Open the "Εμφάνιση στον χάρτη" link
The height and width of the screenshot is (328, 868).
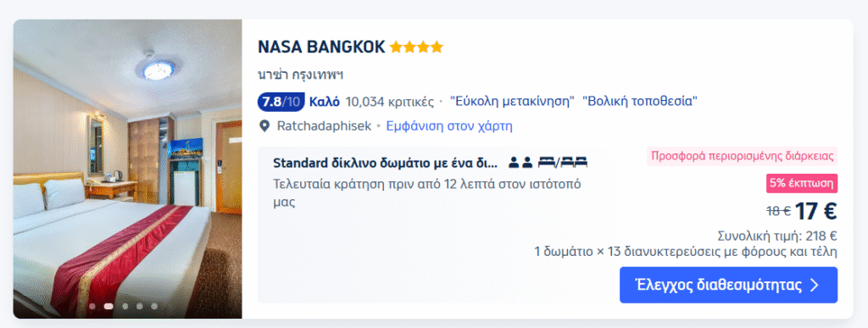point(449,126)
